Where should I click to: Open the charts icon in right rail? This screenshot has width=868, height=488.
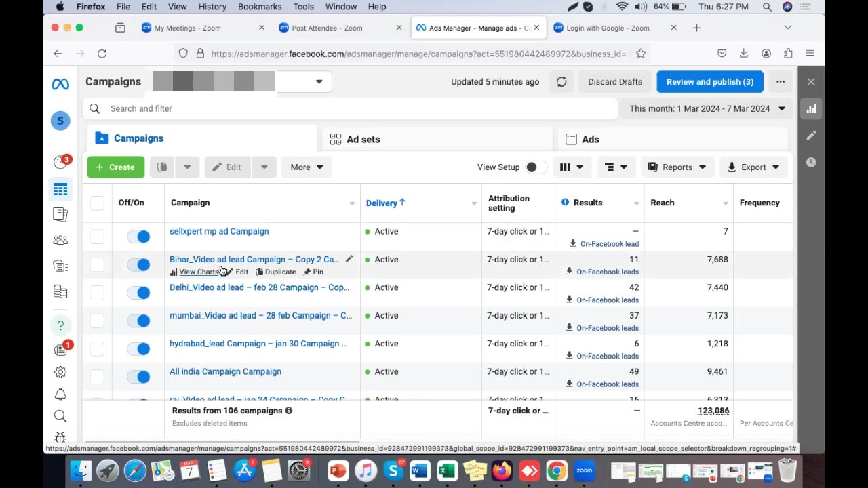(811, 108)
